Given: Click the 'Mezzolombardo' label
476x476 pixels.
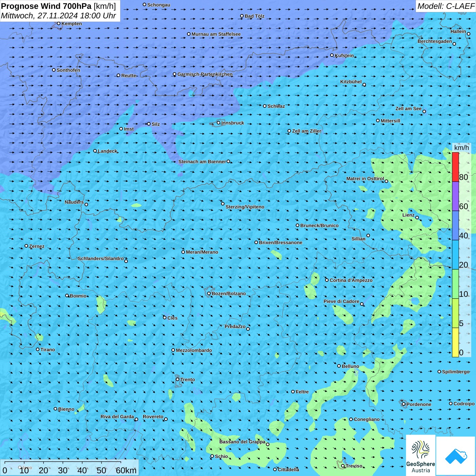Looking at the screenshot, I should coord(194,350).
